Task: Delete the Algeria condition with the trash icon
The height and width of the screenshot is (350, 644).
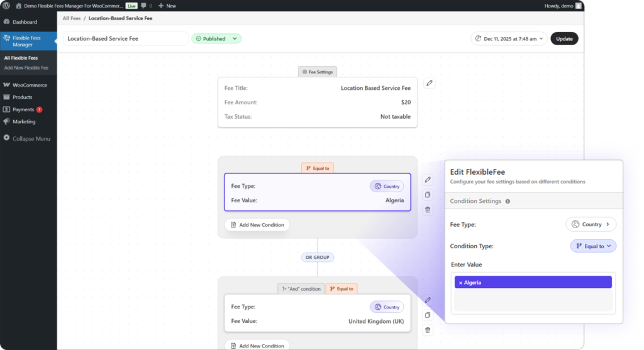Action: coord(428,210)
